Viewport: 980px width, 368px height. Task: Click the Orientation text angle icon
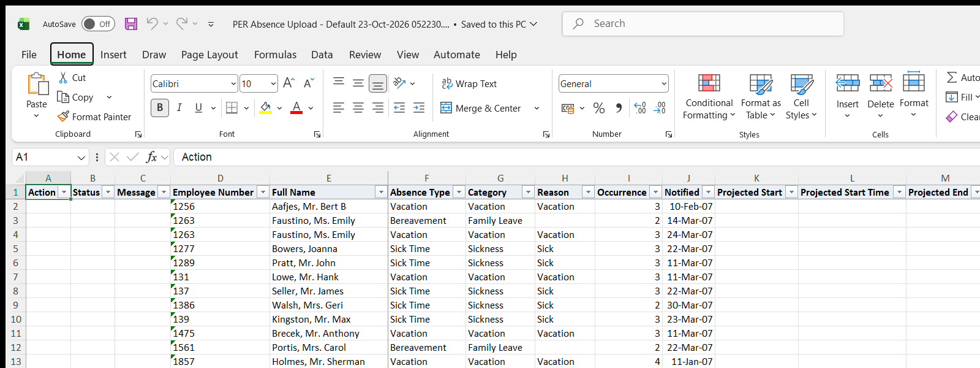coord(400,83)
